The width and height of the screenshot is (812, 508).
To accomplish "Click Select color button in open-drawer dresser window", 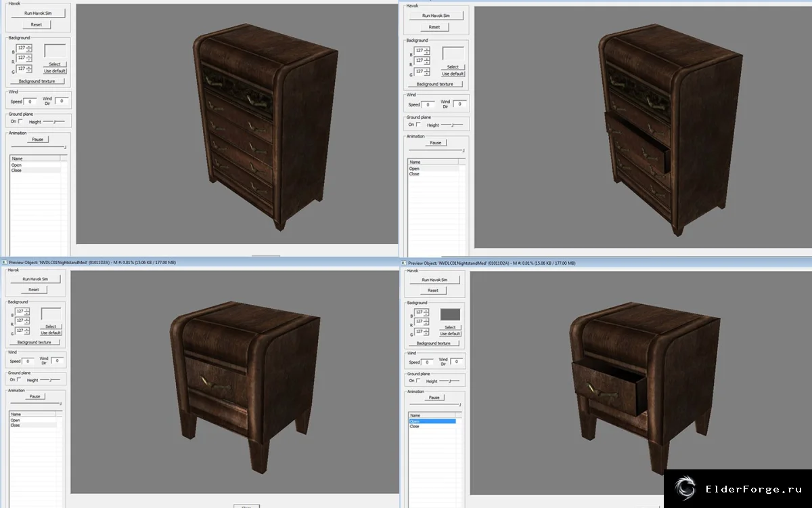I will (453, 67).
